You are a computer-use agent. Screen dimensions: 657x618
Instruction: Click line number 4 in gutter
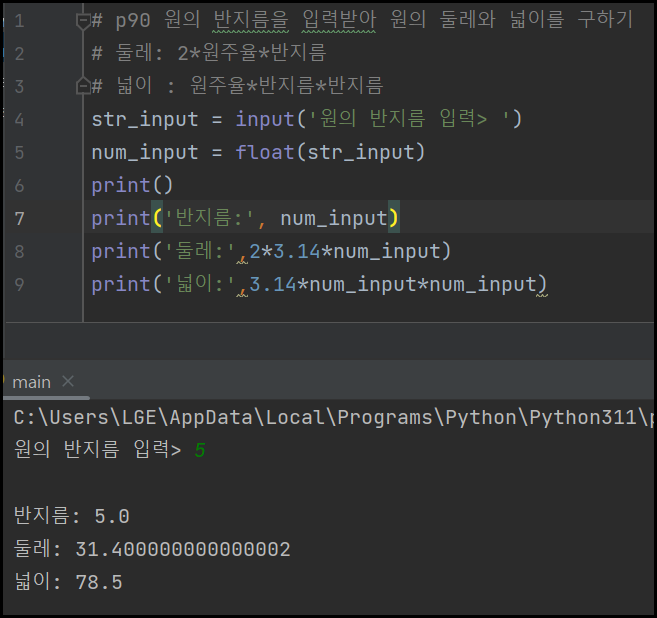[19, 120]
